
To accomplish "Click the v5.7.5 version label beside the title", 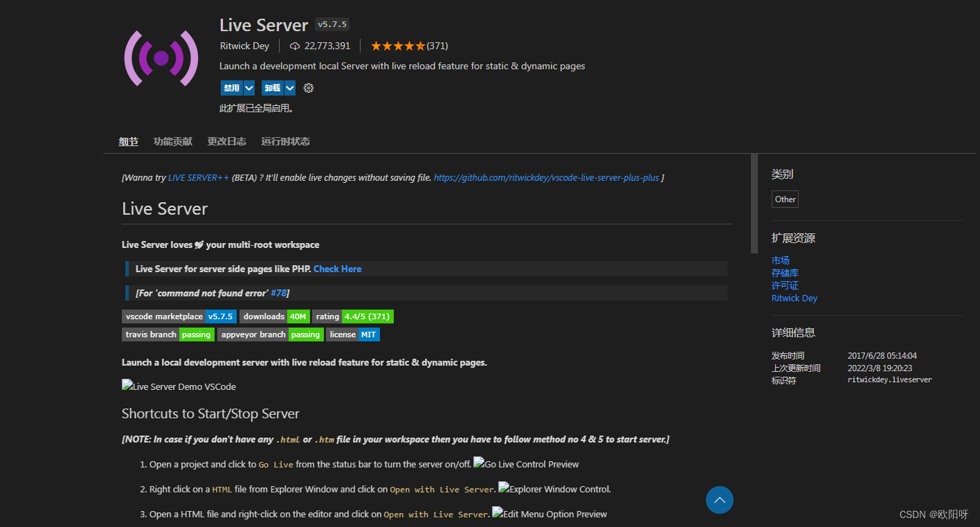I will pos(332,25).
